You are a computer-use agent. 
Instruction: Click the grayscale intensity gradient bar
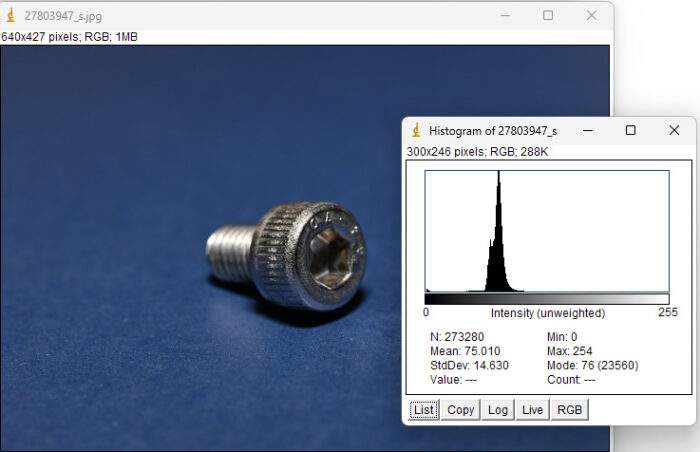coord(547,299)
